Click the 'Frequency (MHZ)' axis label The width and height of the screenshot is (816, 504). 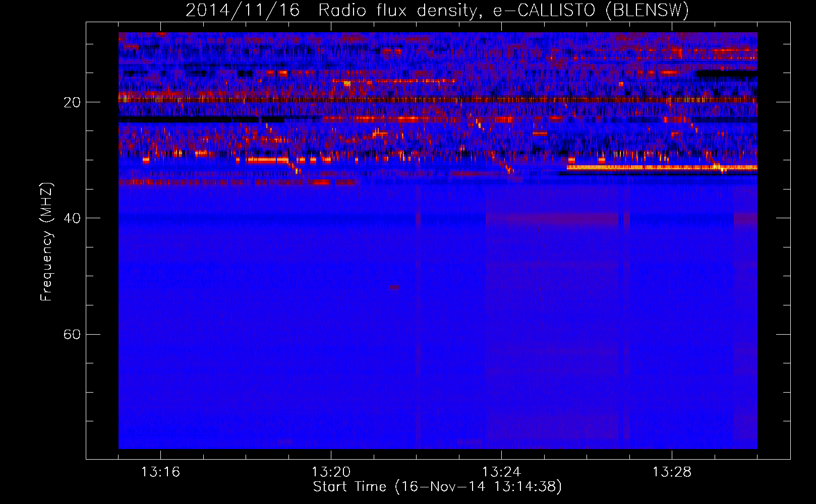tap(46, 242)
